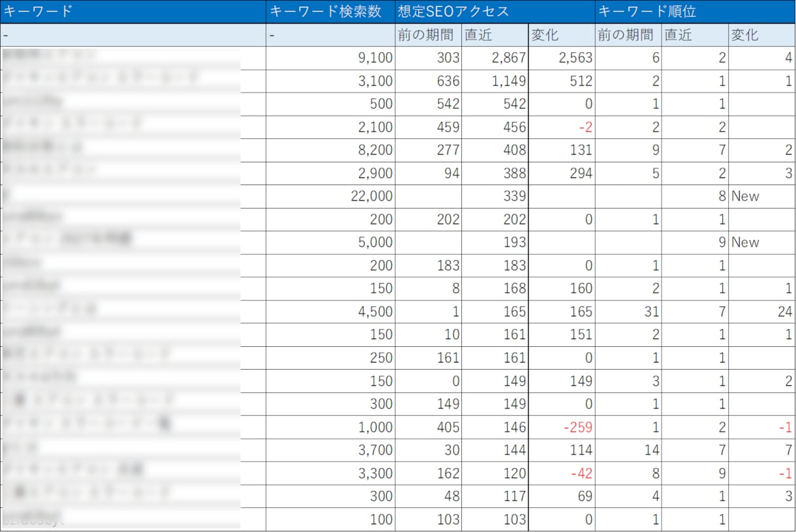The image size is (796, 532).
Task: Click the search volume cell 3,100
Action: pos(331,81)
